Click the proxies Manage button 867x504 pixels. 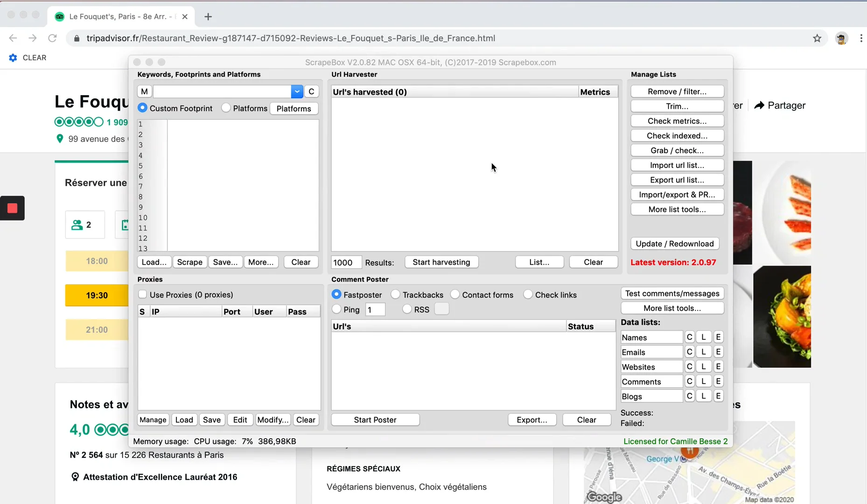153,420
